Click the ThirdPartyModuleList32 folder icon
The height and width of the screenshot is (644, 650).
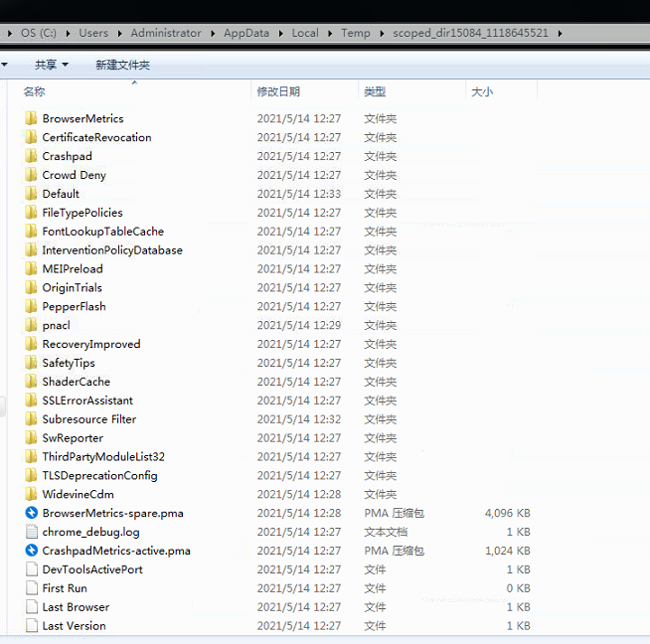point(31,457)
